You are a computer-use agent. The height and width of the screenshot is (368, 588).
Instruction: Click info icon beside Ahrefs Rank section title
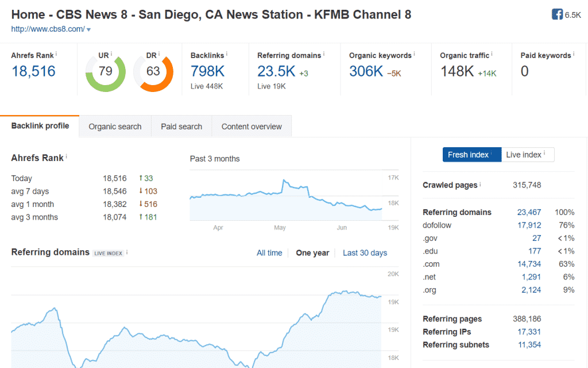click(67, 156)
